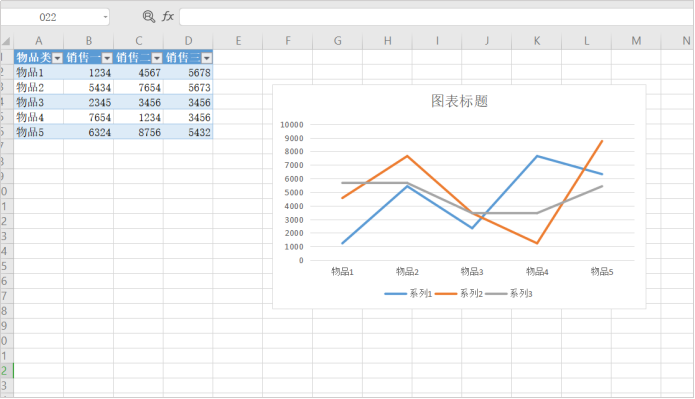Click the fx insert function icon
695x399 pixels.
(168, 17)
